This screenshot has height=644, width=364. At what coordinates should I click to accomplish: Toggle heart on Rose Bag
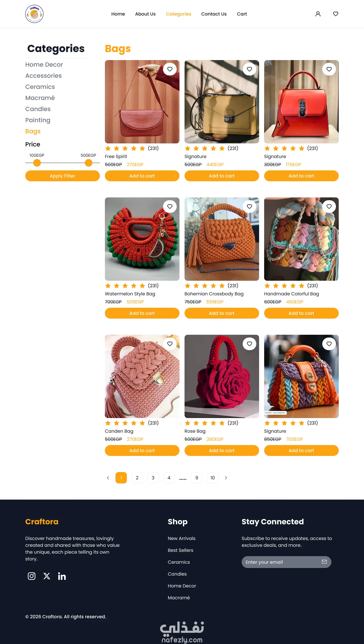click(x=249, y=344)
